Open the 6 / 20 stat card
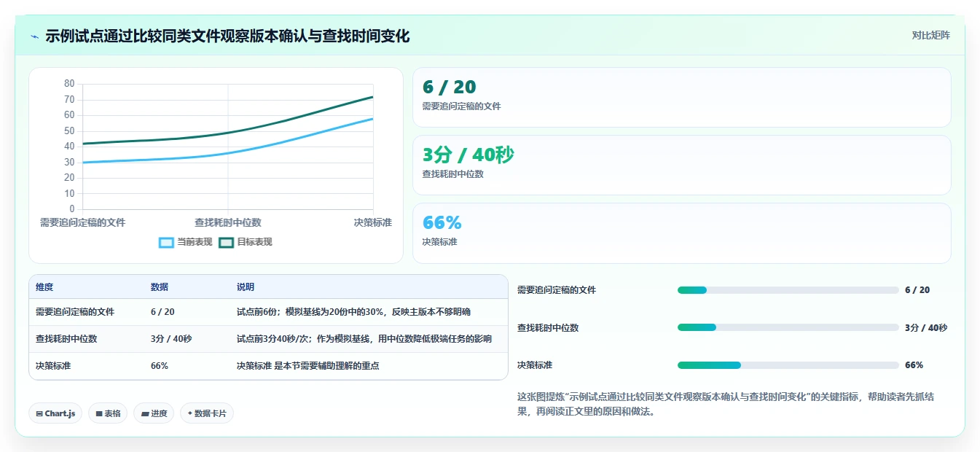Screen dimensions: 980x452 681,98
